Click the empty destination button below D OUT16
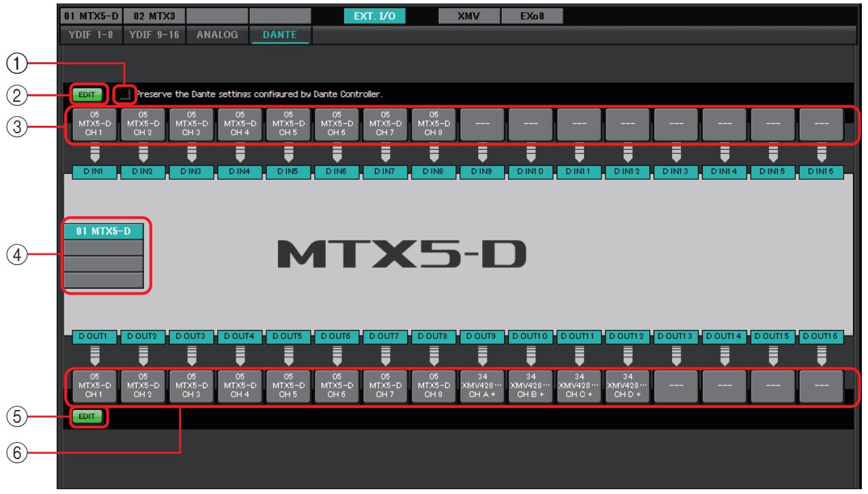The image size is (868, 494). 822,387
